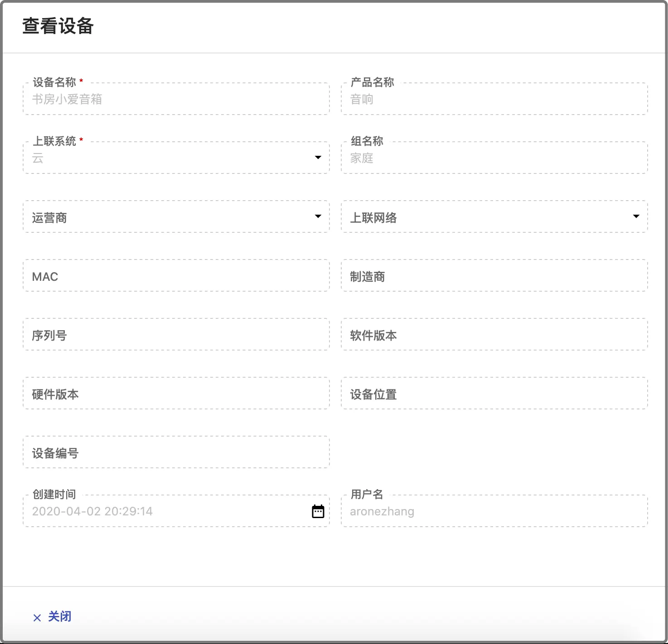Open the calendar picker for 创建时间
668x644 pixels.
point(318,511)
